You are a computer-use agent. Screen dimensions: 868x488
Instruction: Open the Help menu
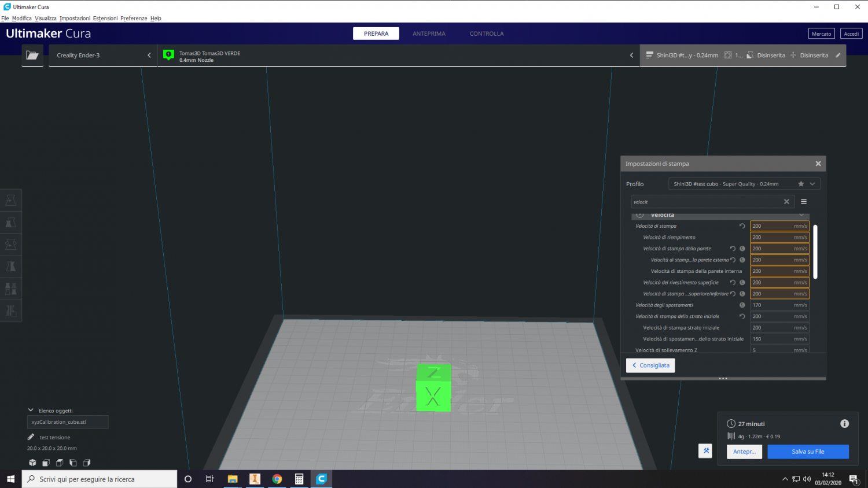coord(156,19)
